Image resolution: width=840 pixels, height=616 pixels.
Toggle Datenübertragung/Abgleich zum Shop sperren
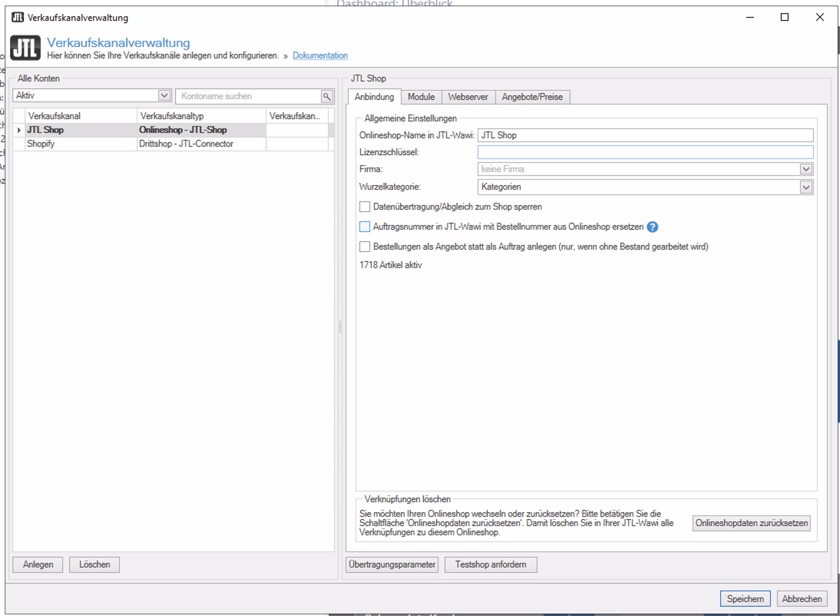click(364, 207)
